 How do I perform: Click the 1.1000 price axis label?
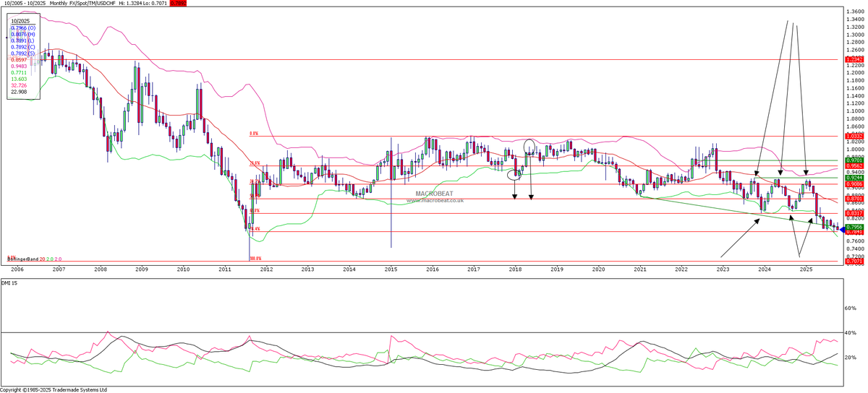pyautogui.click(x=854, y=111)
